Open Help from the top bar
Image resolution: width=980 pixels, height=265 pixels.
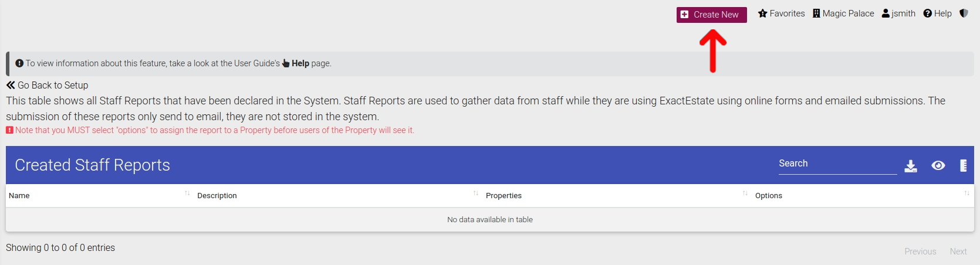(x=937, y=13)
